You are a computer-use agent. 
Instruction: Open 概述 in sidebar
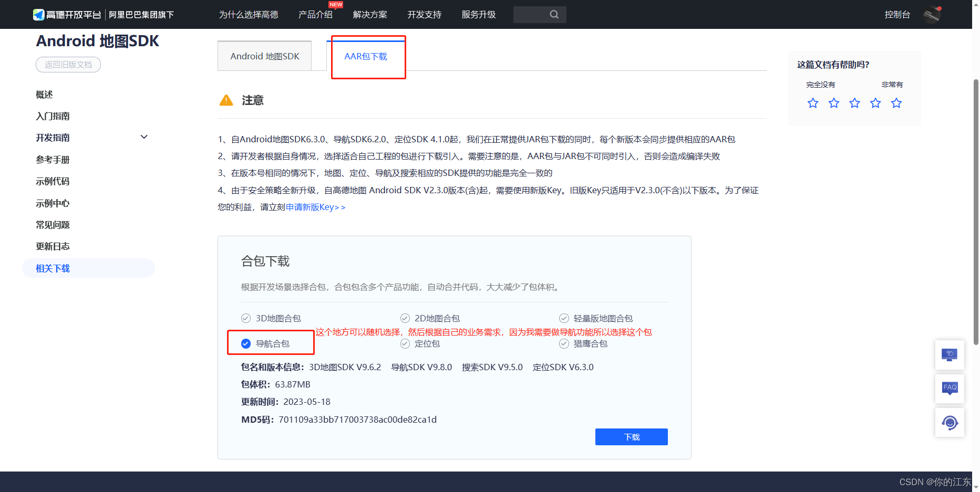click(x=44, y=95)
